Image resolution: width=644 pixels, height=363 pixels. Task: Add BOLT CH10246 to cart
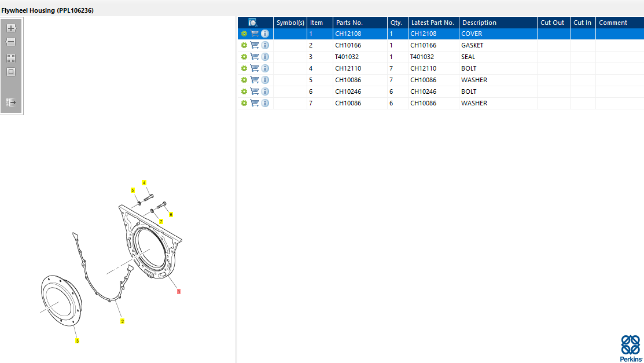[255, 91]
